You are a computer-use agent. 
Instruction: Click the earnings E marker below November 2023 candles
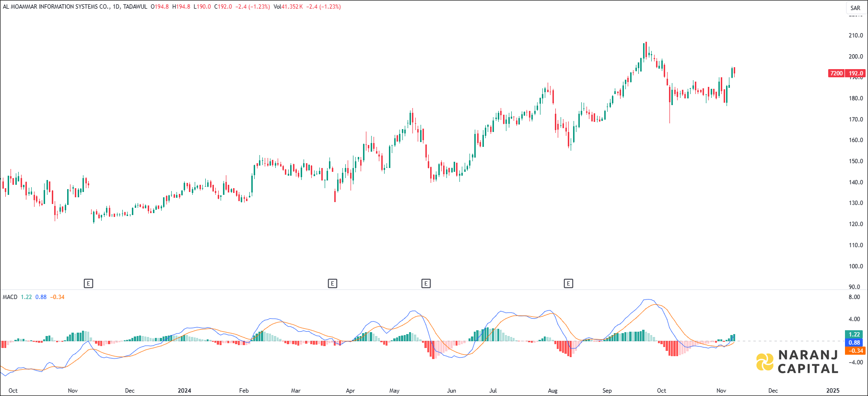pos(88,283)
